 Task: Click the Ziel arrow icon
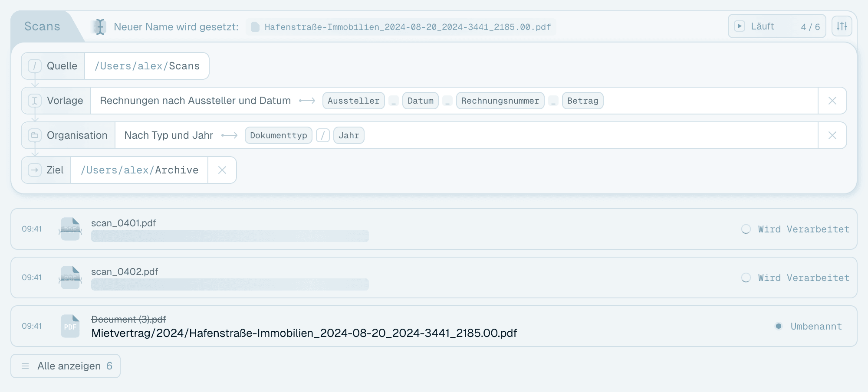pyautogui.click(x=35, y=170)
